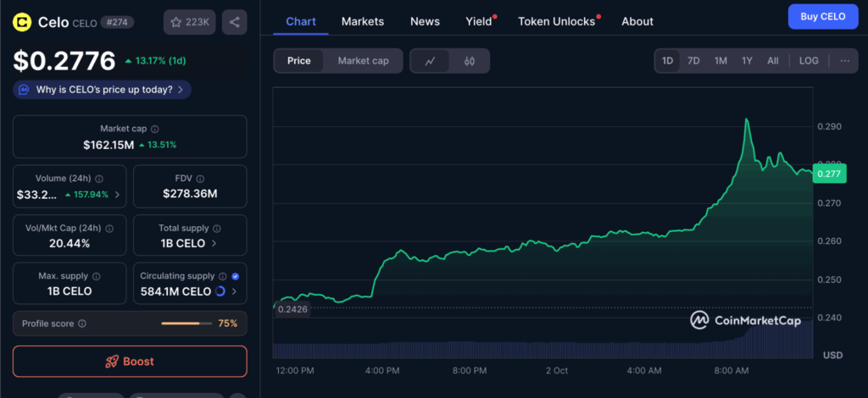Select the 7D time range
This screenshot has height=398, width=868.
coord(693,61)
